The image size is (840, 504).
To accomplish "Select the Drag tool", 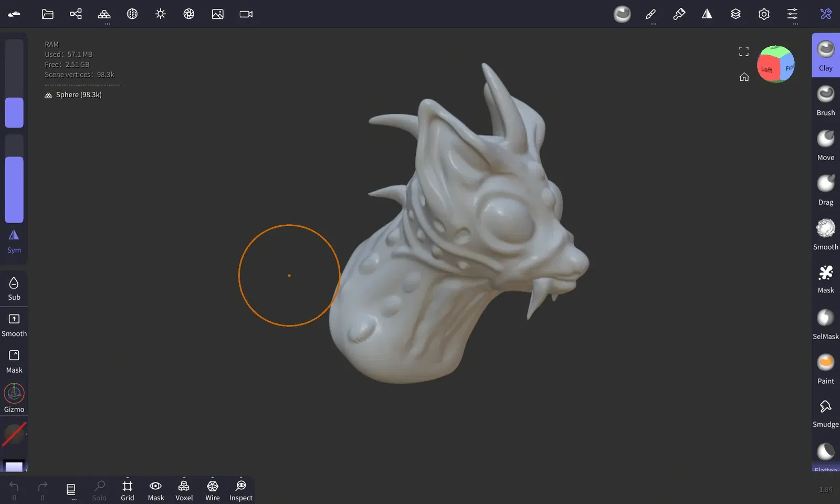I will tap(826, 190).
